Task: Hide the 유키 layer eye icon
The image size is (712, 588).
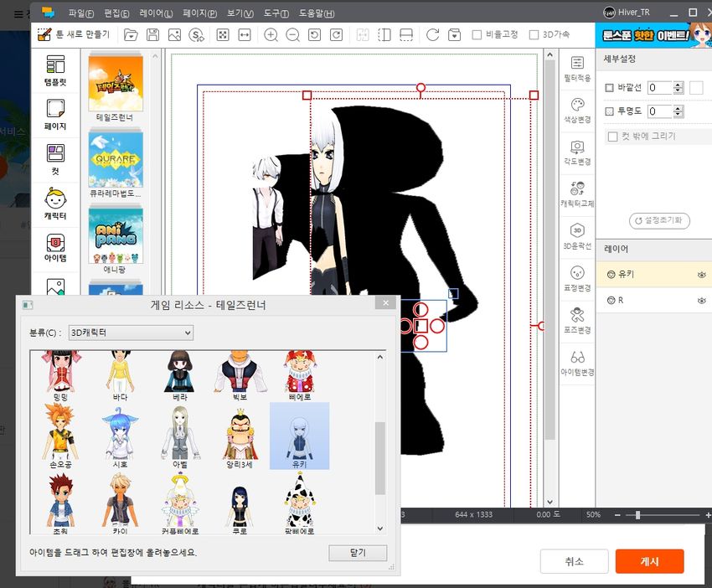Action: point(702,275)
